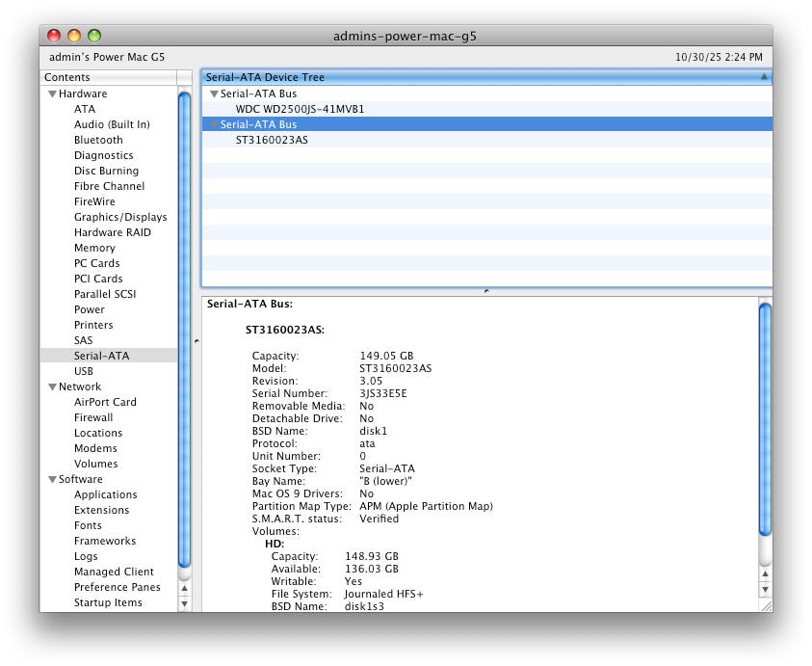Select Memory in the Contents list
This screenshot has width=812, height=666.
94,249
